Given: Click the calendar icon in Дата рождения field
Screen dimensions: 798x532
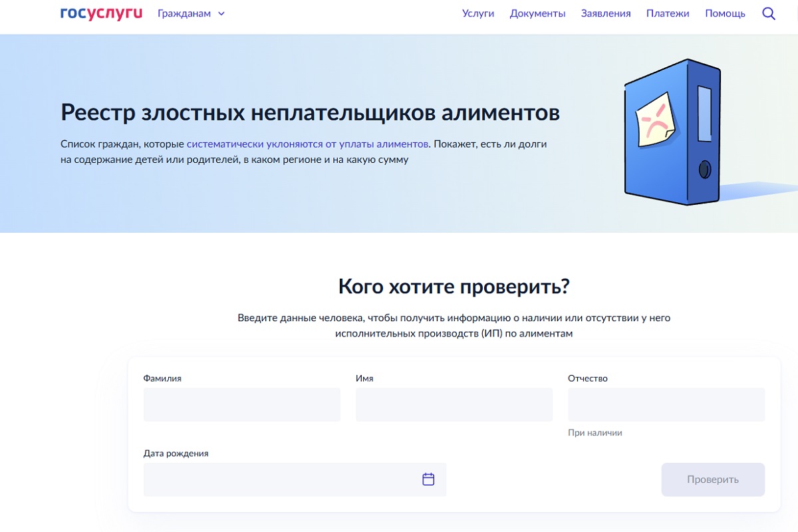Looking at the screenshot, I should 429,479.
